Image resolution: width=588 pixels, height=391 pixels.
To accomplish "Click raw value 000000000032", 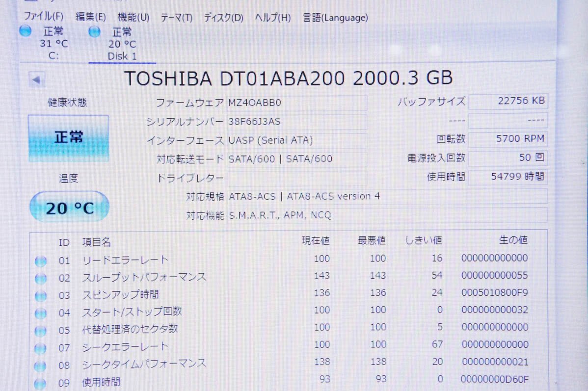I will pos(495,310).
